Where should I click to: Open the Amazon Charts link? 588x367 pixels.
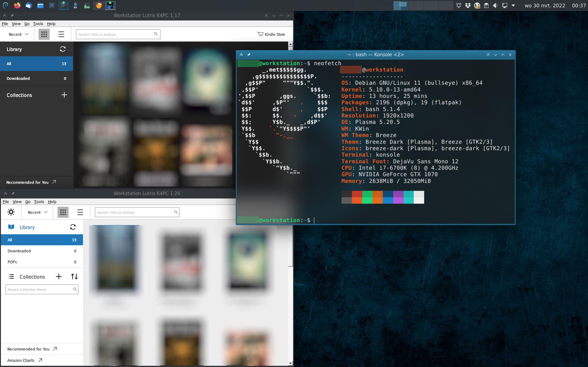pos(25,360)
